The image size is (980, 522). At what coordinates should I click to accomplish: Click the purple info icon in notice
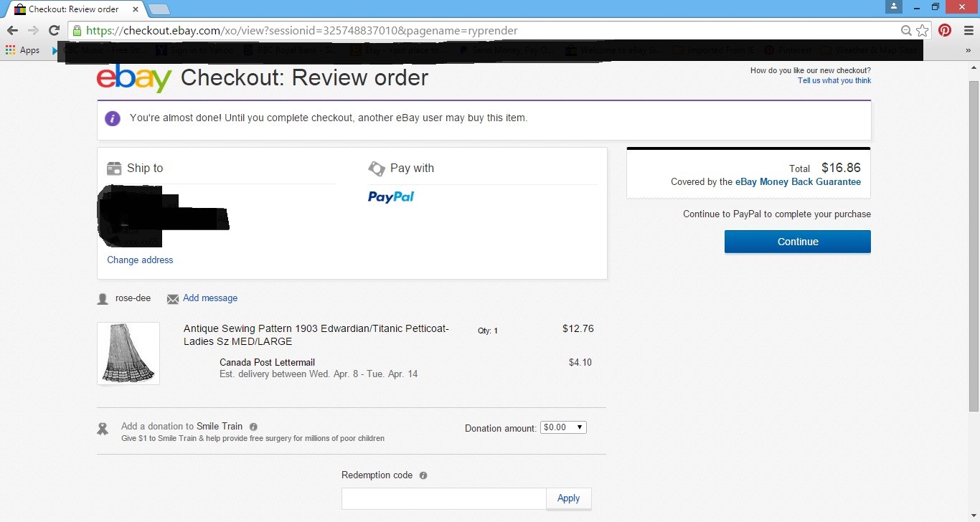(113, 118)
